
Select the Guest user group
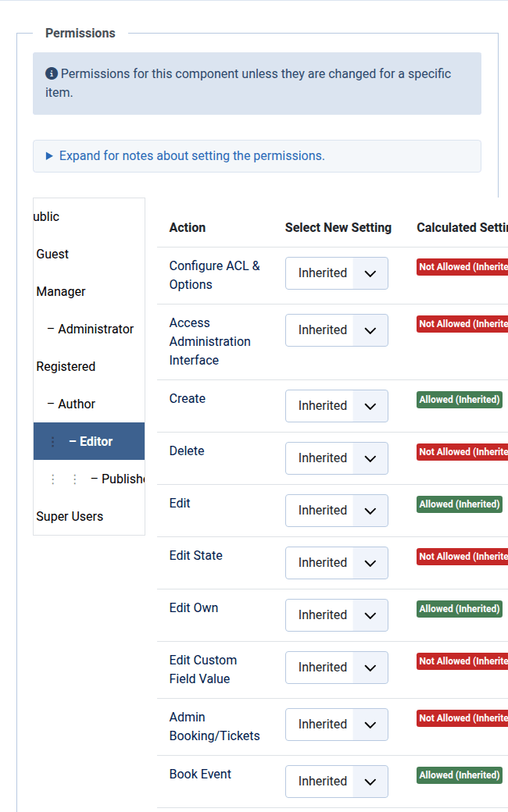tap(52, 255)
